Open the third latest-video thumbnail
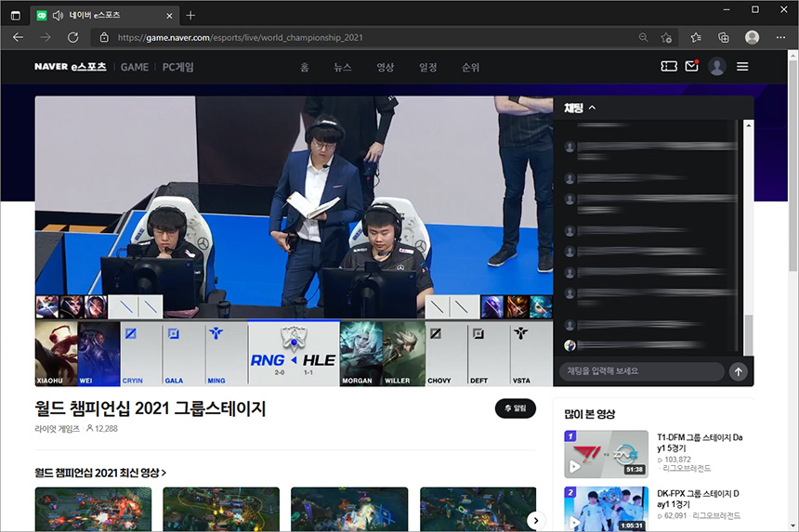This screenshot has height=532, width=799. pos(349,509)
